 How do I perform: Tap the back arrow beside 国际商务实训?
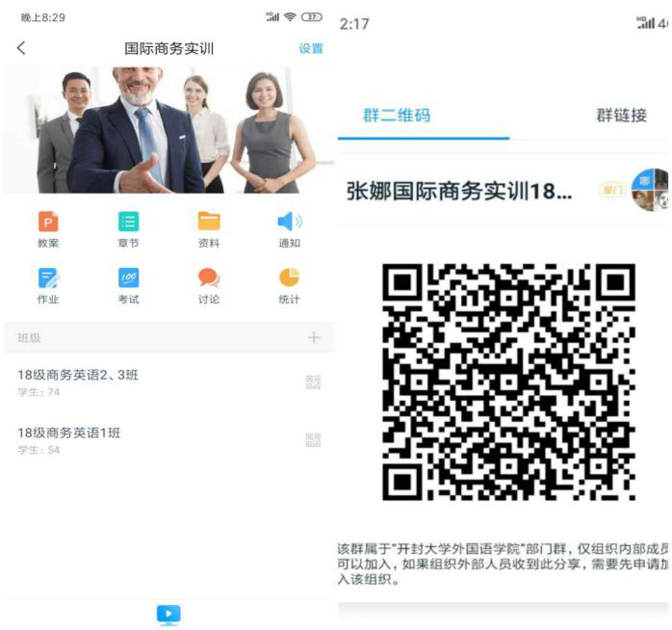(22, 48)
